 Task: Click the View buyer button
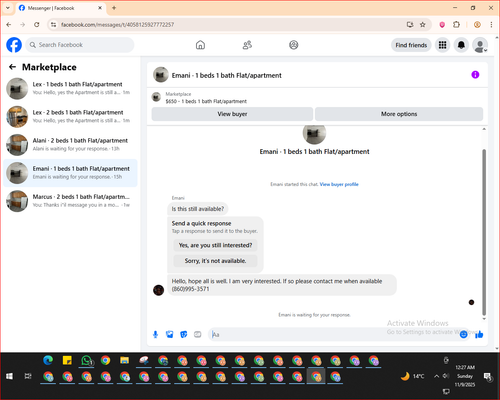click(232, 114)
